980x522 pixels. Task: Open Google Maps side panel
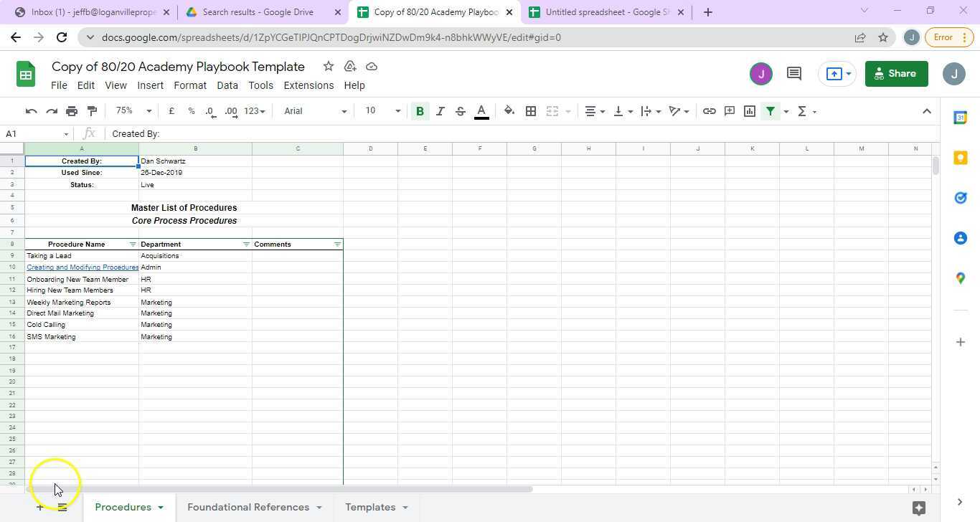(x=961, y=278)
